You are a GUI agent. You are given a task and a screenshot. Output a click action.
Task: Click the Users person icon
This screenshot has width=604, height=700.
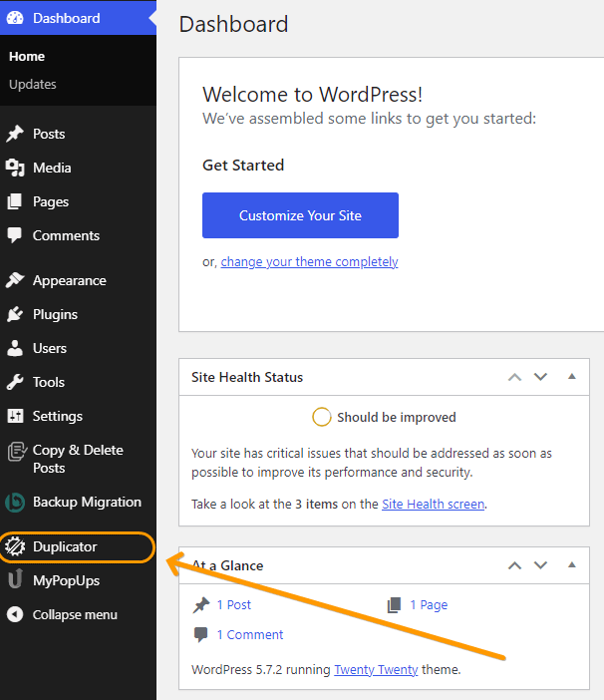pyautogui.click(x=15, y=348)
